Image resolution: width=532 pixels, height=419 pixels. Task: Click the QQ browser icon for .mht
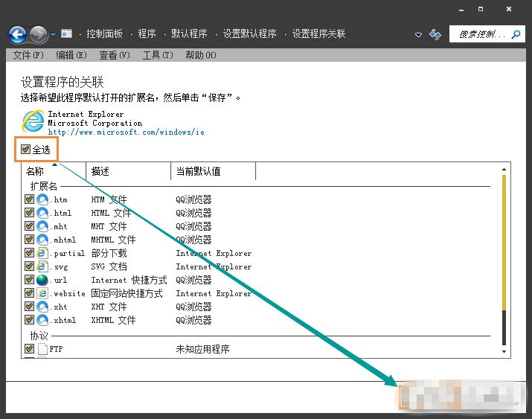click(x=42, y=226)
